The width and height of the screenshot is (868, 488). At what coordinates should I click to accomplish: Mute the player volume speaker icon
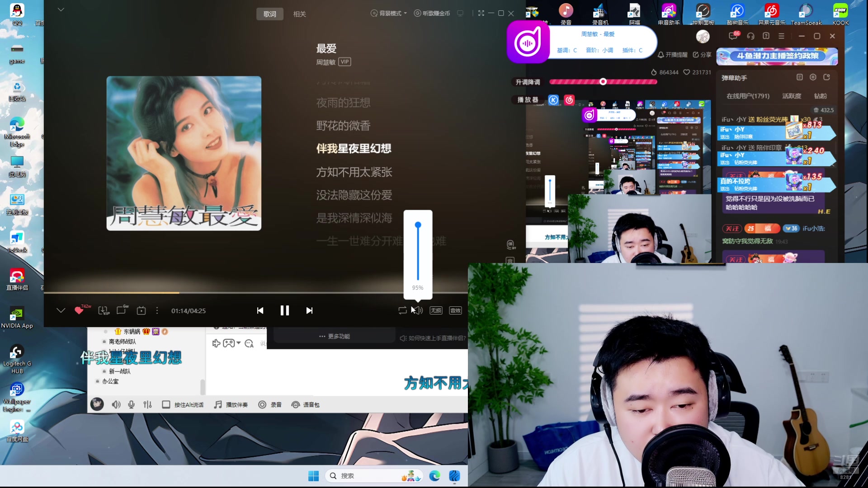click(x=418, y=310)
